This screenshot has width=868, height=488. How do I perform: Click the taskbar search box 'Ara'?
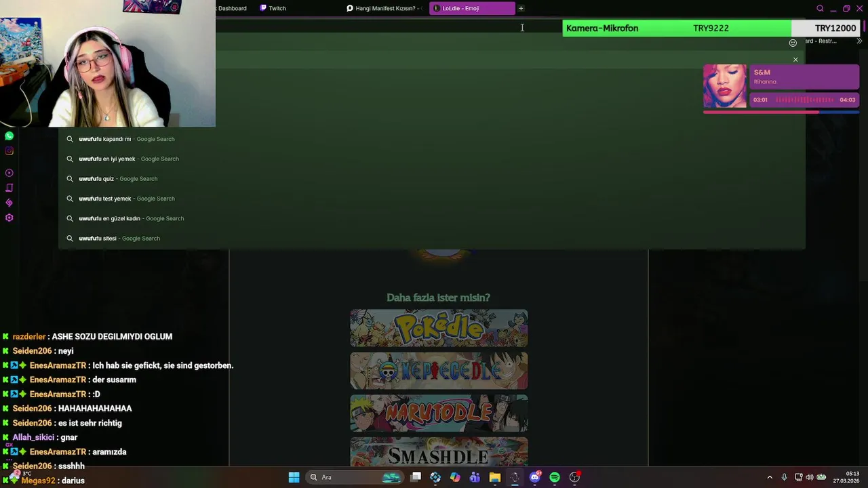point(356,477)
